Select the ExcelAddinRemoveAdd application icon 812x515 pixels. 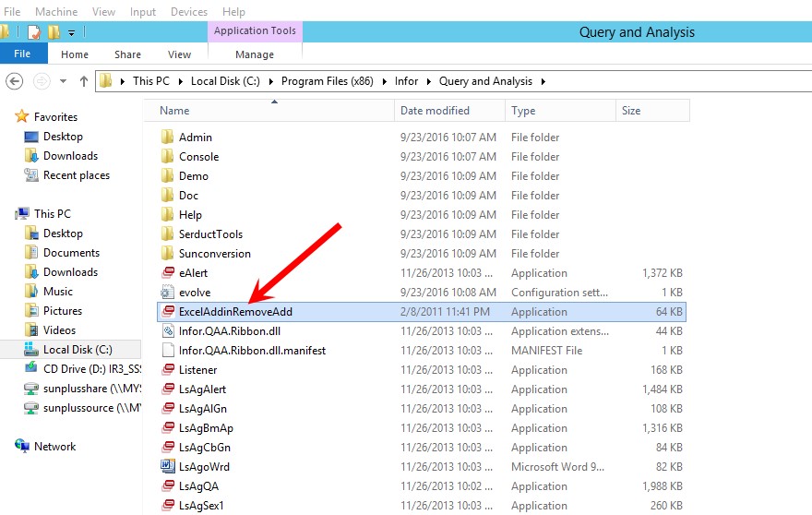(x=168, y=311)
